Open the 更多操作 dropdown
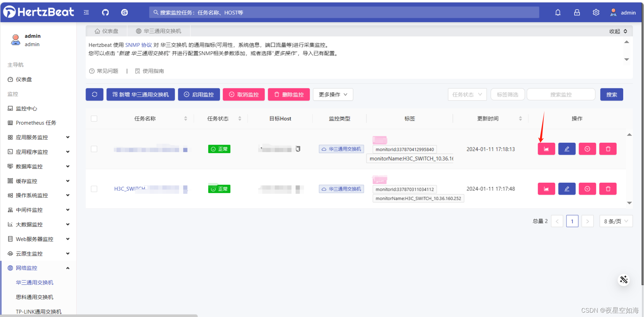Viewport: 644px width, 317px height. (333, 94)
